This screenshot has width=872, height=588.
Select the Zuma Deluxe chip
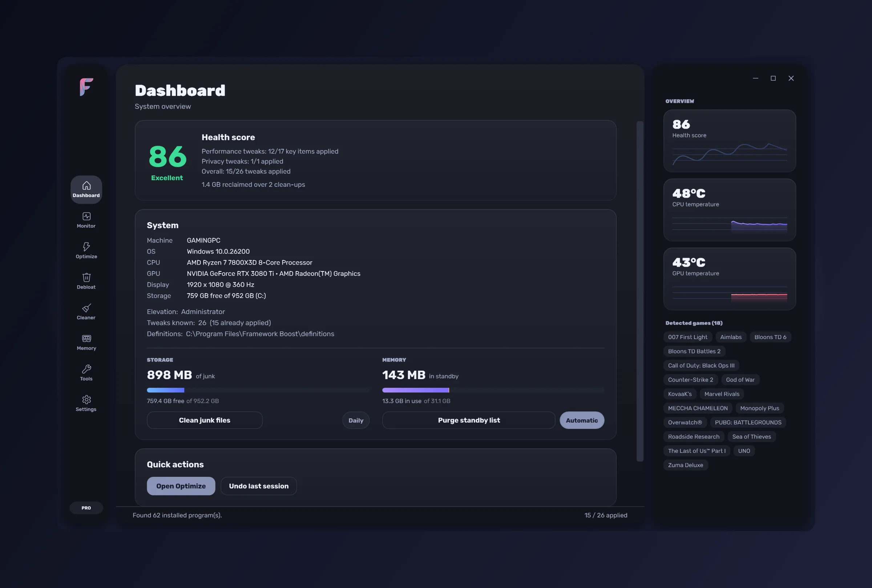click(686, 465)
